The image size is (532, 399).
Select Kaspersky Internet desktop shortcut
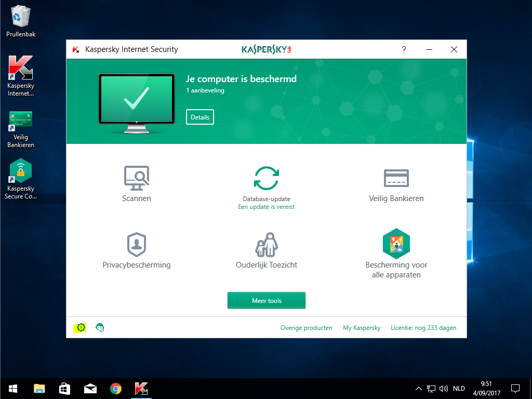coord(21,76)
